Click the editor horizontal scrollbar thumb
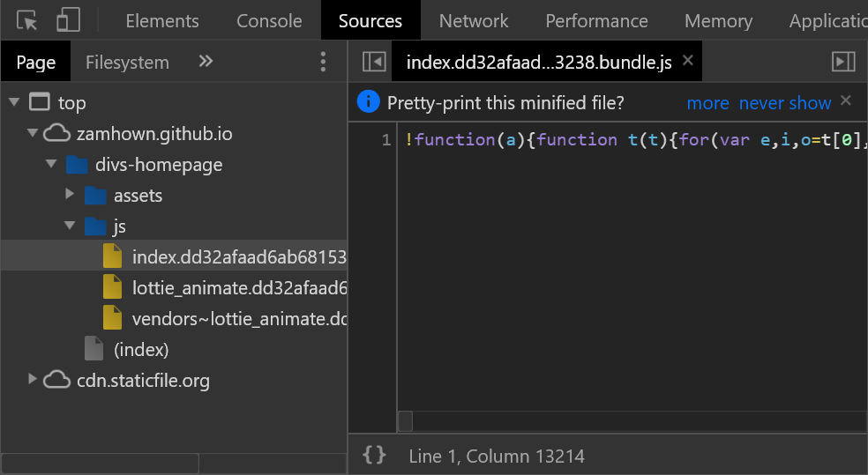 [x=405, y=421]
